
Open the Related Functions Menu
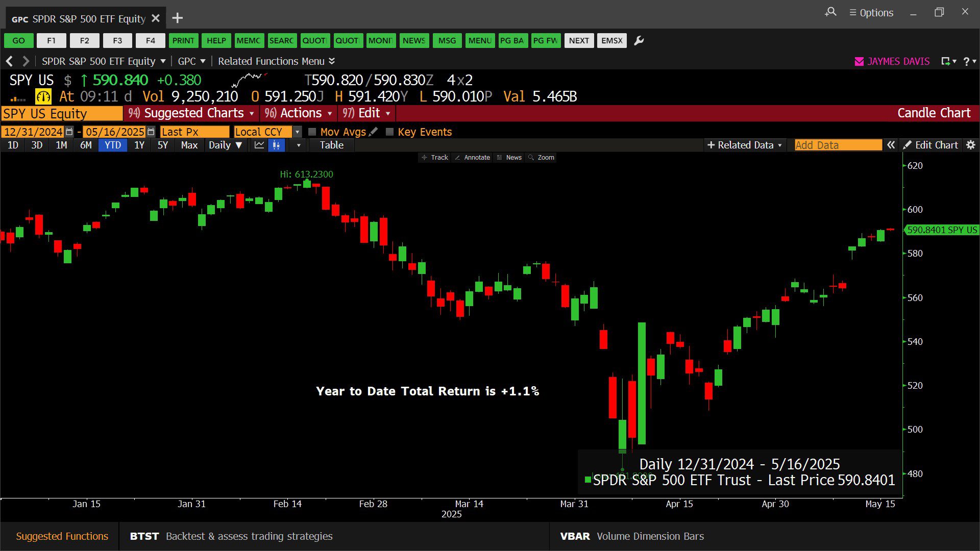click(276, 61)
